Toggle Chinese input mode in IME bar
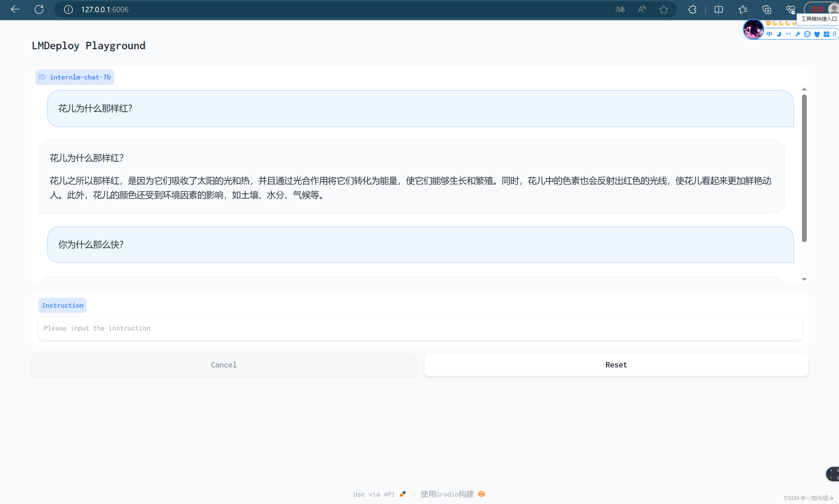 tap(769, 34)
